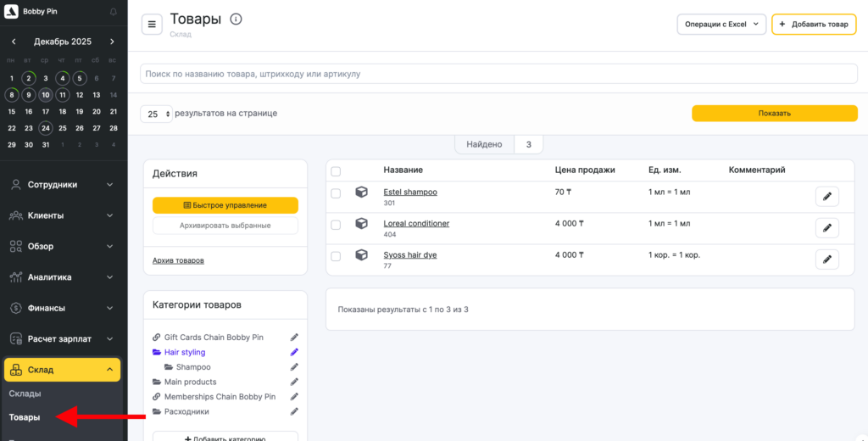Open the results per page selector
Screen dimensions: 868x441
click(x=156, y=114)
